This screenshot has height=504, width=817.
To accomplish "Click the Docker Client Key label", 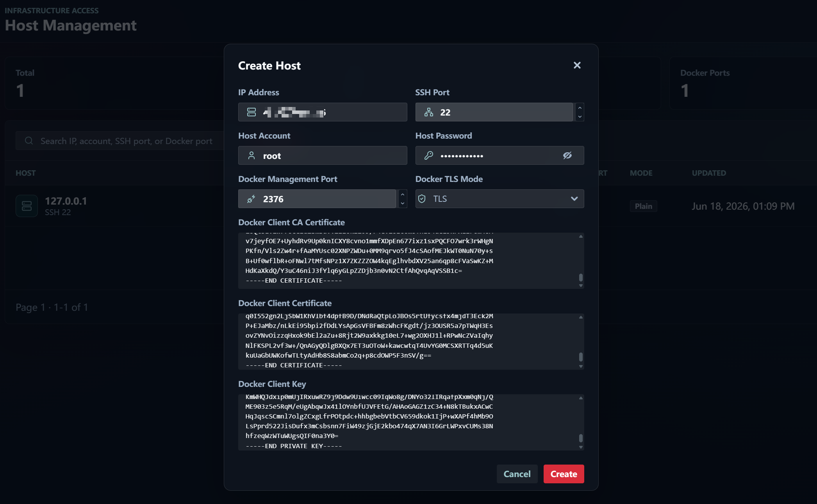I will point(272,384).
